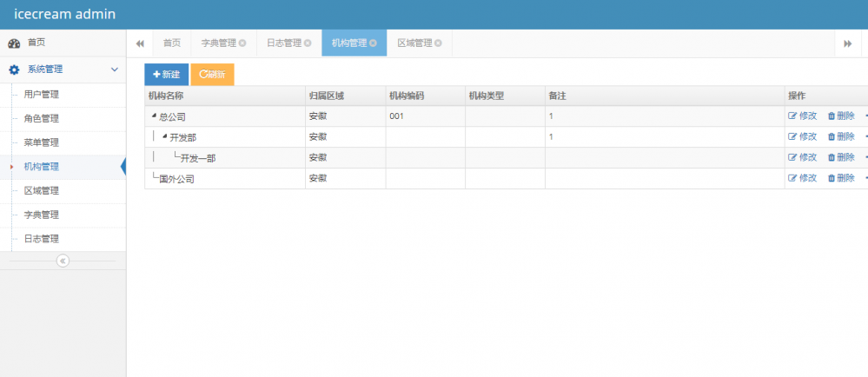
Task: Open 角色管理 in sidebar
Action: (42, 118)
